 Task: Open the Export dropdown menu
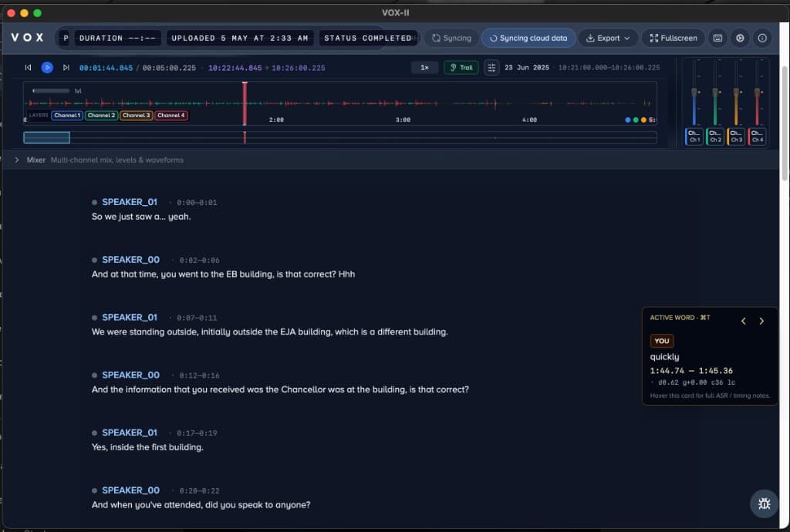point(608,39)
